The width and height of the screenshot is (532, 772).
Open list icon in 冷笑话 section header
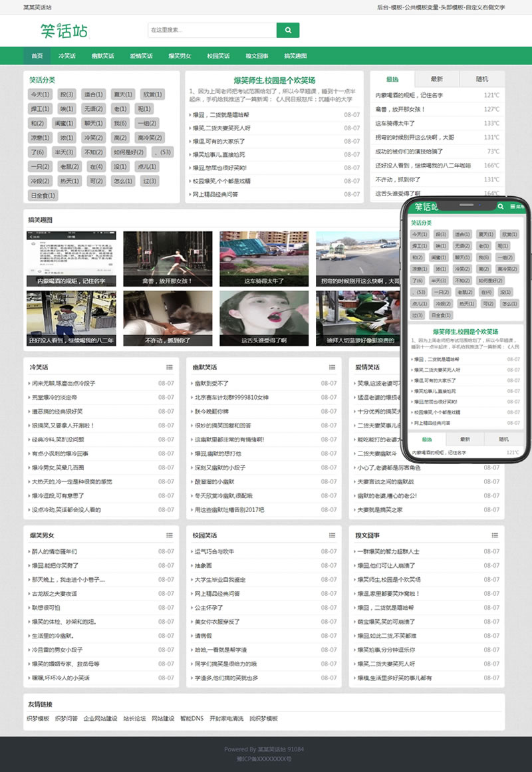point(170,367)
